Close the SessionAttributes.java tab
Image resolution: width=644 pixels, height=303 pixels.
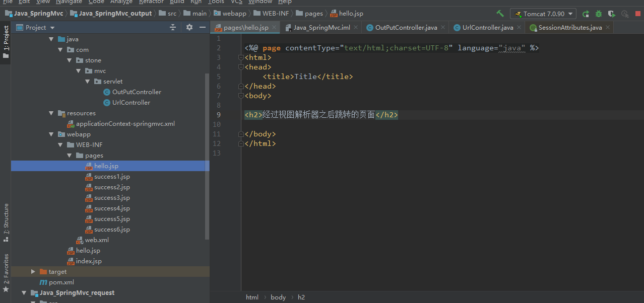click(608, 27)
